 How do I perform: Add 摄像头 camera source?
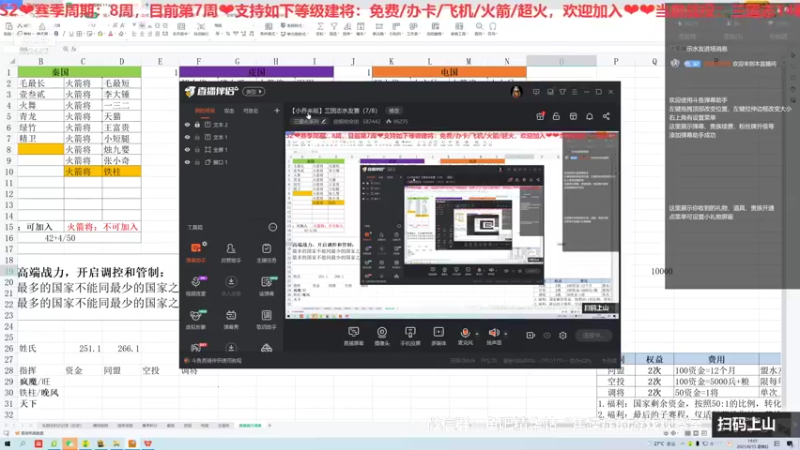pyautogui.click(x=382, y=336)
